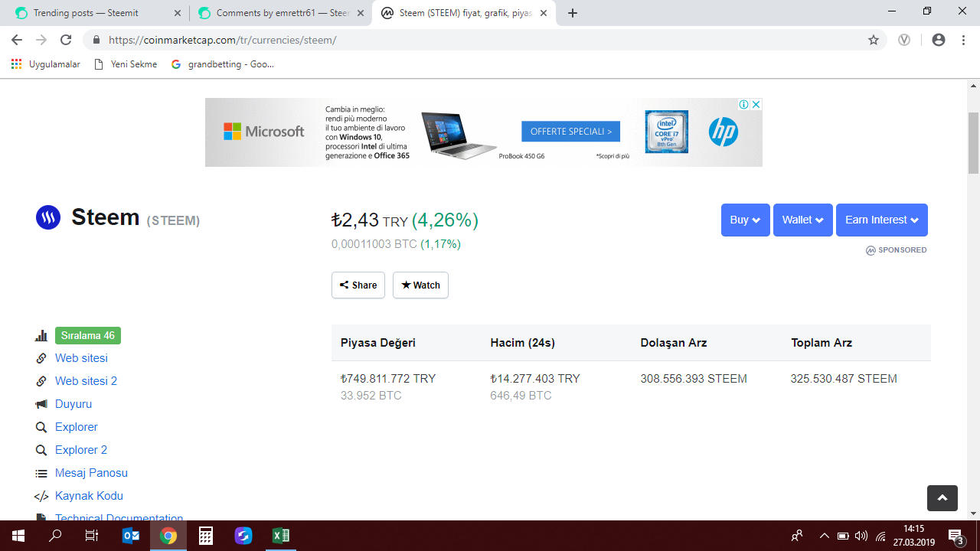
Task: Bookmark this page with the star icon
Action: point(874,40)
